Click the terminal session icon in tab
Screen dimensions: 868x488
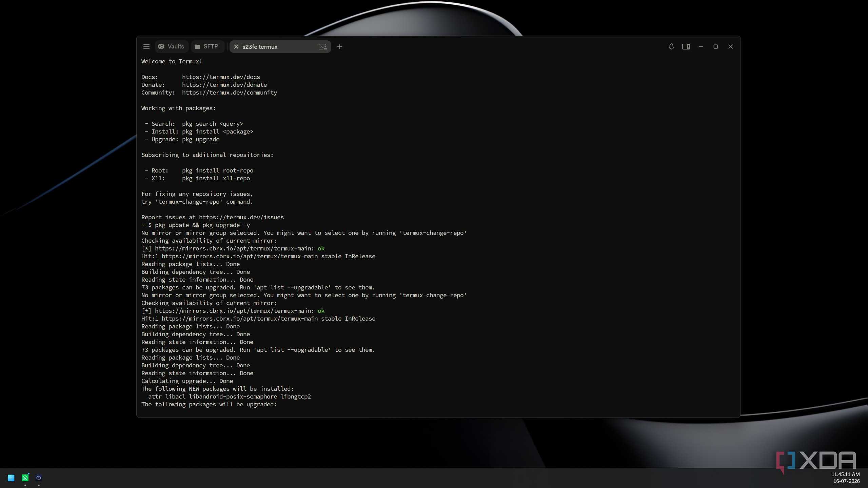322,47
